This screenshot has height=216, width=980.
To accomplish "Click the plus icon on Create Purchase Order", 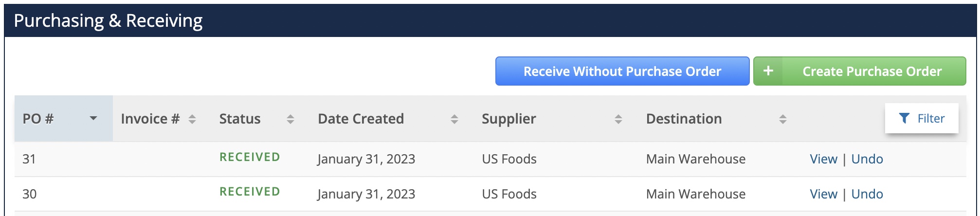I will 768,71.
